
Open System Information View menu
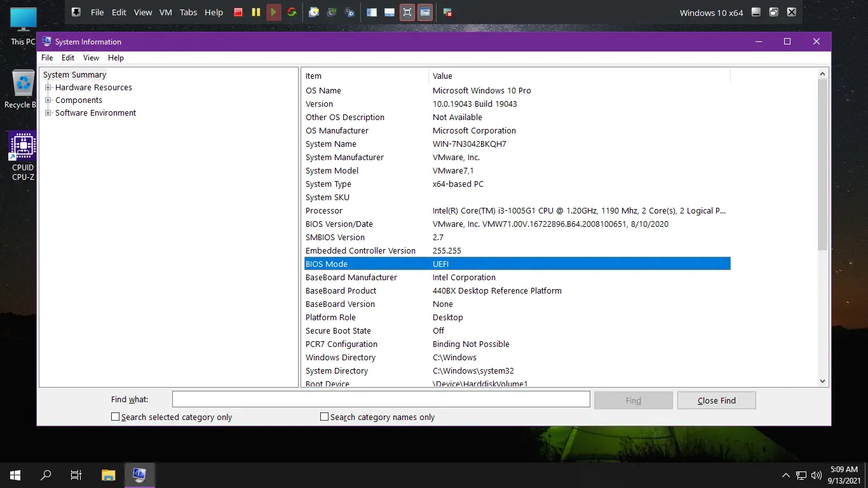point(91,58)
